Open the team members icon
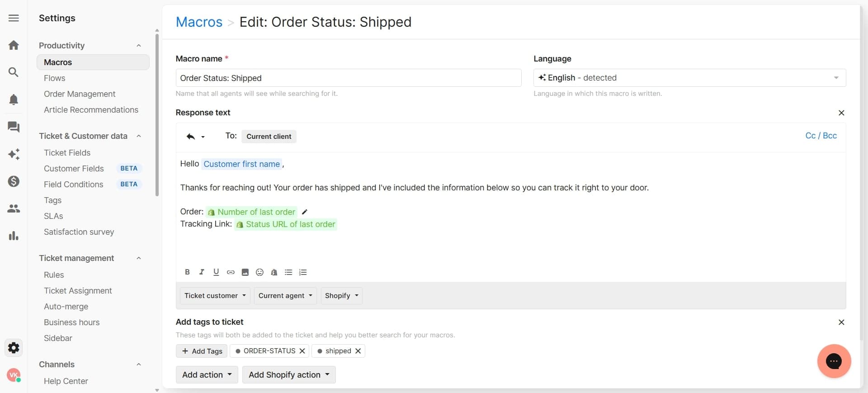This screenshot has width=868, height=393. coord(14,208)
